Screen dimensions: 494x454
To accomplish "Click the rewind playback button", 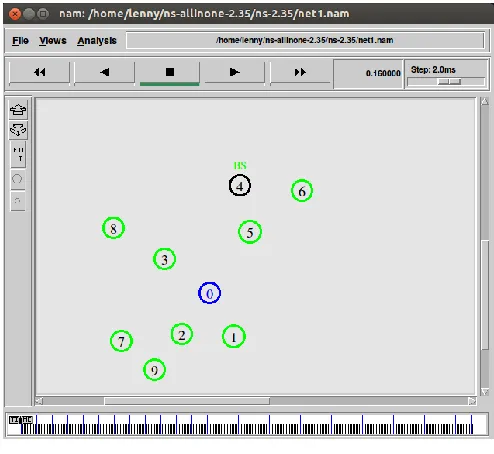I will pos(40,72).
